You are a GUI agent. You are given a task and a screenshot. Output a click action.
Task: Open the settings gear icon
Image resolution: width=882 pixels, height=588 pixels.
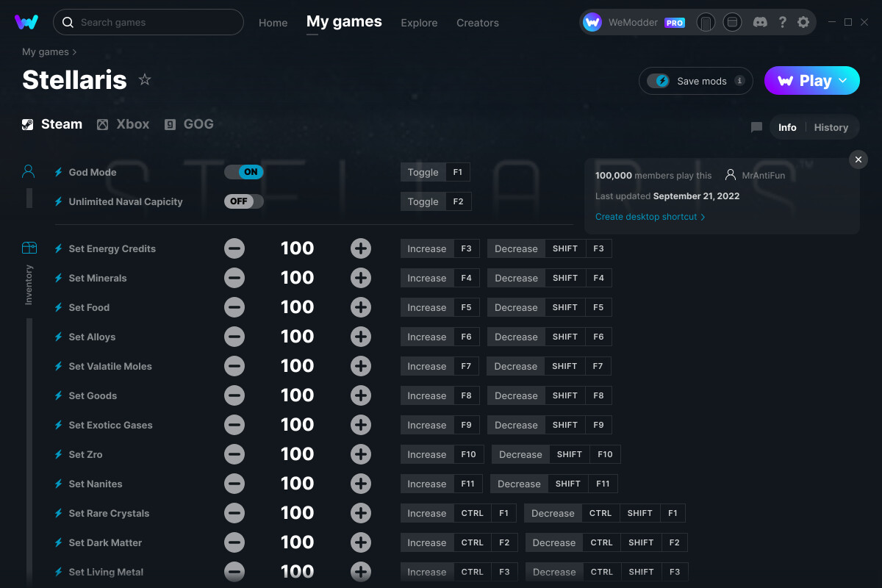tap(803, 22)
